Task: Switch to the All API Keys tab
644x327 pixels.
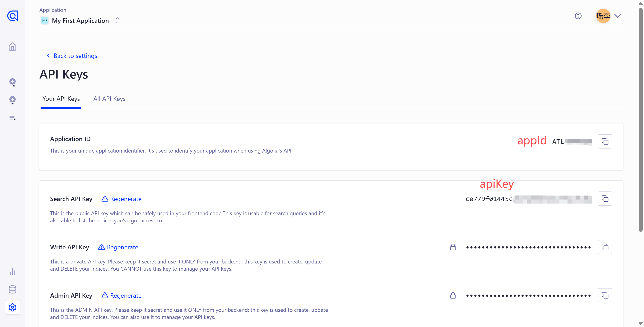Action: pos(109,99)
